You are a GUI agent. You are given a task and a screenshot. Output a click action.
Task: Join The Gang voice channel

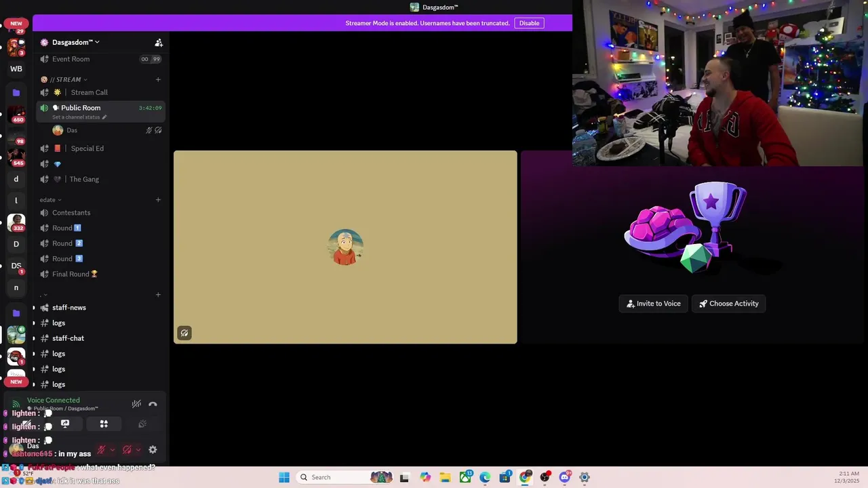coord(102,179)
